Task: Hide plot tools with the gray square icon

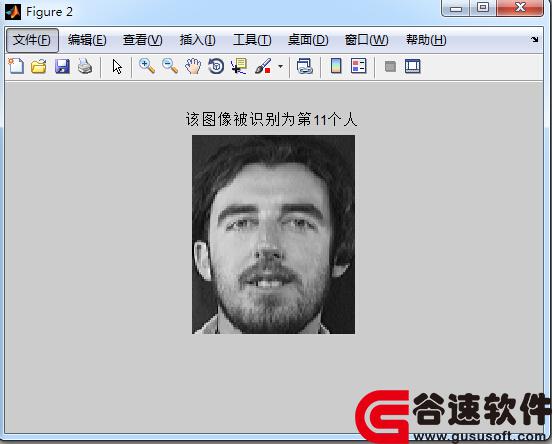Action: [390, 66]
